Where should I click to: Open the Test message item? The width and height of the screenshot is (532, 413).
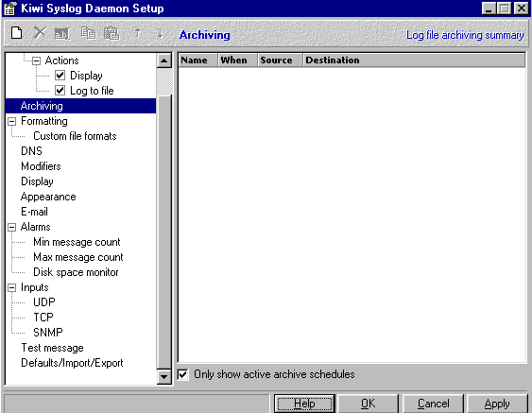click(x=52, y=348)
